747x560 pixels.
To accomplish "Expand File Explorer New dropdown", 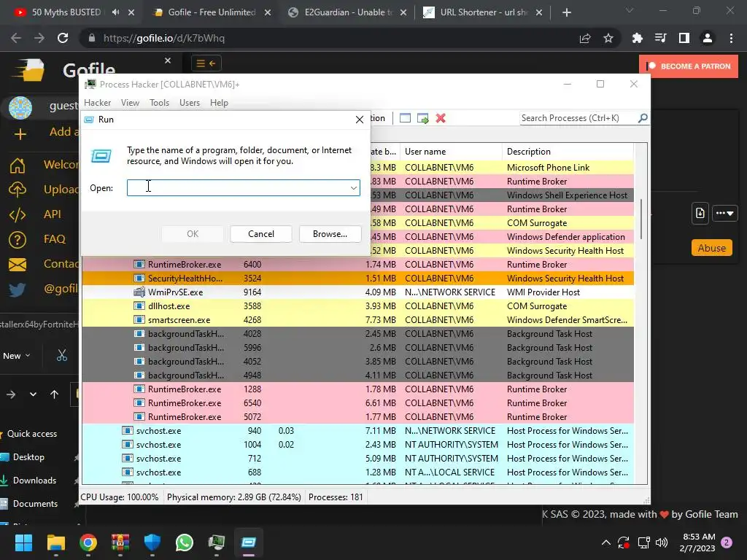I will tap(17, 356).
